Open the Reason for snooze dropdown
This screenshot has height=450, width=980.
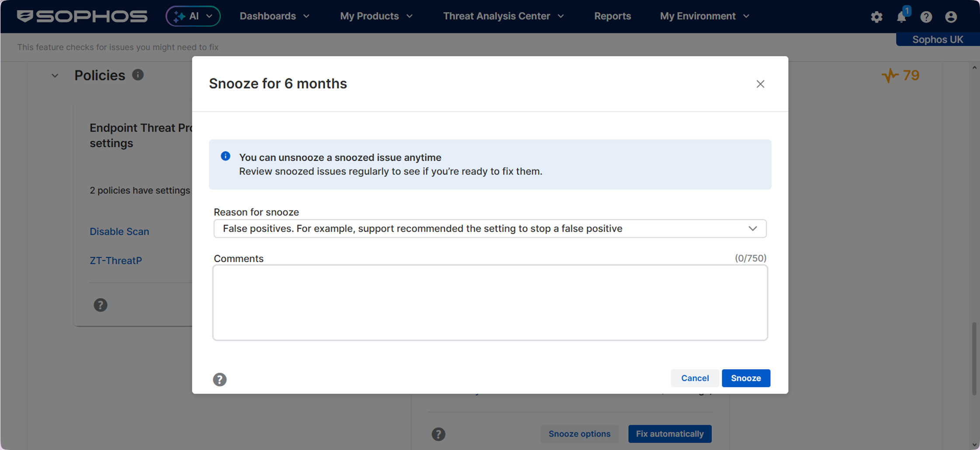coord(490,228)
